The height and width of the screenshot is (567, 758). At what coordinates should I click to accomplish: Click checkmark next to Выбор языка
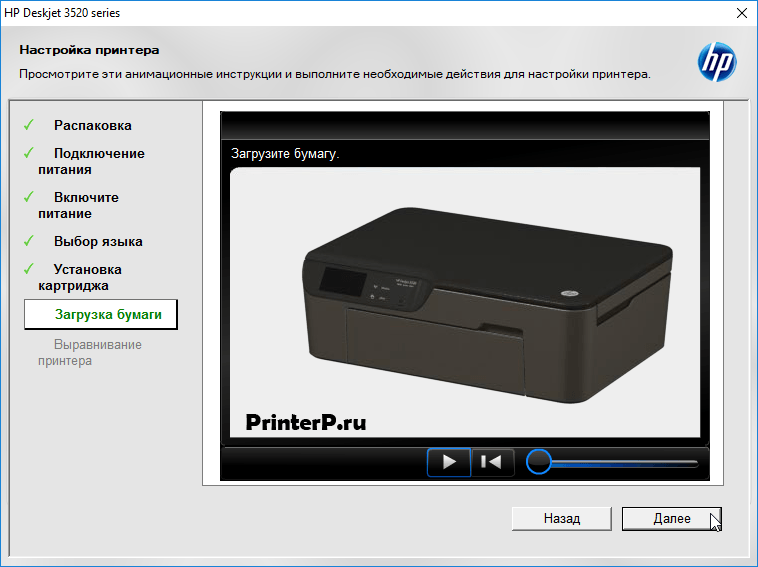[x=29, y=241]
